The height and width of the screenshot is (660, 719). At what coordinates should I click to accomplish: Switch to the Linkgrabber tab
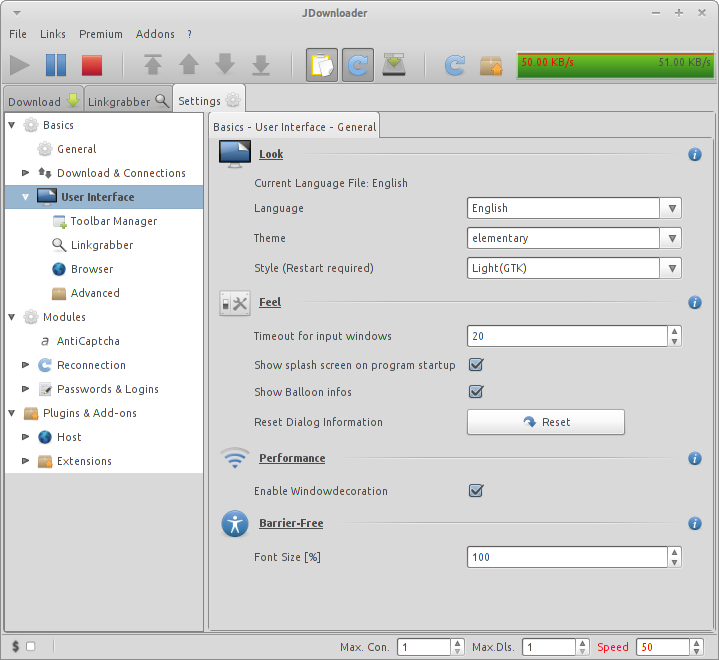coord(128,101)
